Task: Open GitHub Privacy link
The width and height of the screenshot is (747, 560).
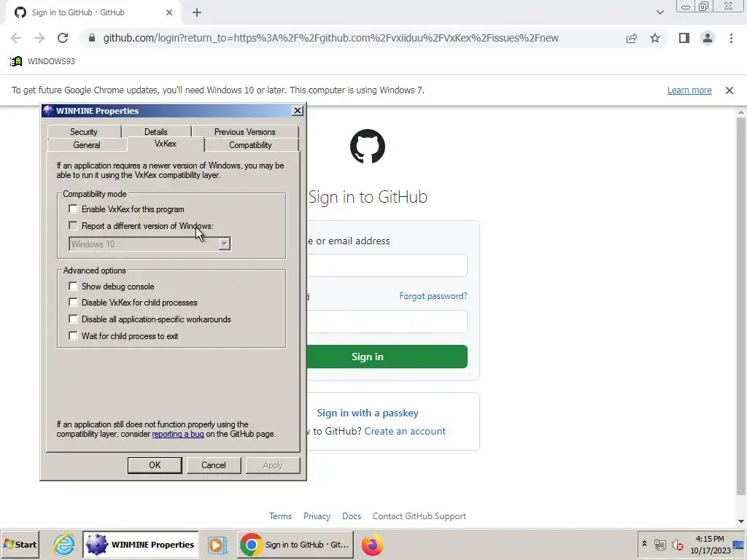Action: 317,516
